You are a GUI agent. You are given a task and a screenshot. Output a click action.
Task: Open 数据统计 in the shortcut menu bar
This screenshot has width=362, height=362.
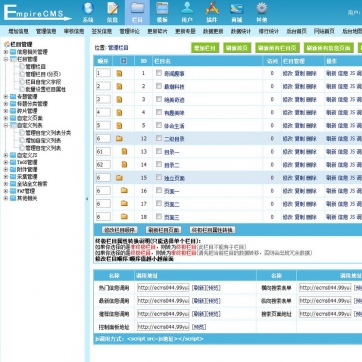[241, 31]
